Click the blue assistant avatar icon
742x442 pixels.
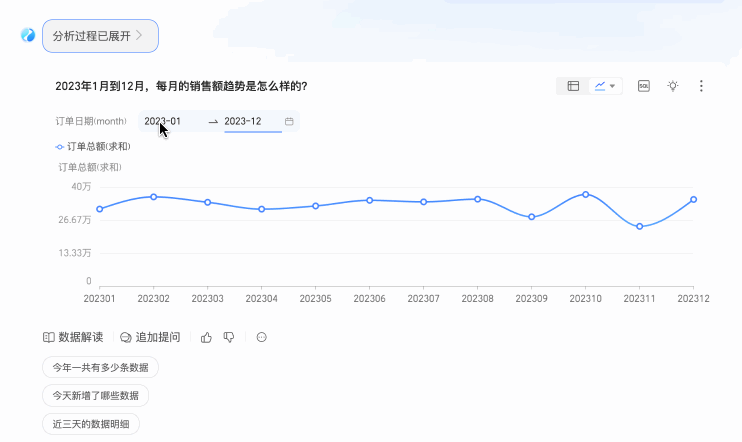coord(28,35)
